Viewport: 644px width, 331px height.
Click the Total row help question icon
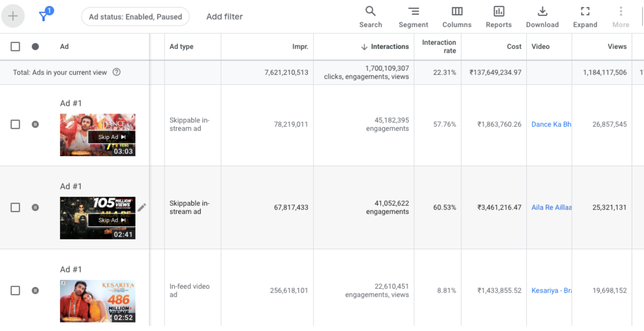coord(116,72)
